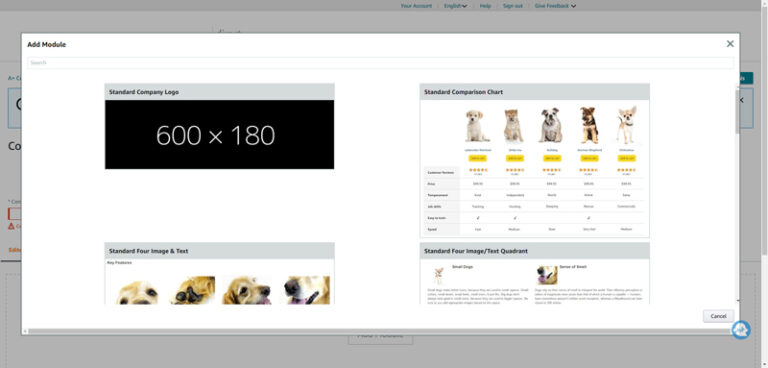
Task: Open the blue chat support icon
Action: tap(741, 330)
